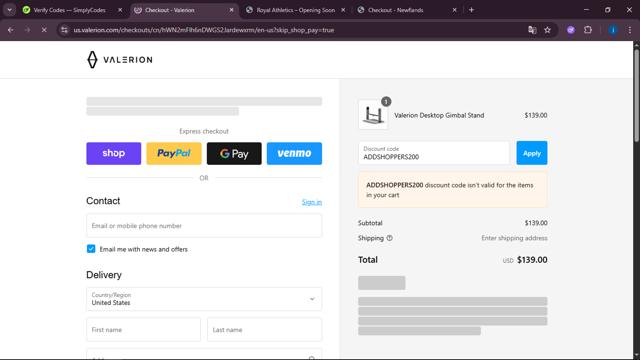The width and height of the screenshot is (640, 360).
Task: Close the Checkout Valerion tab
Action: pyautogui.click(x=231, y=10)
